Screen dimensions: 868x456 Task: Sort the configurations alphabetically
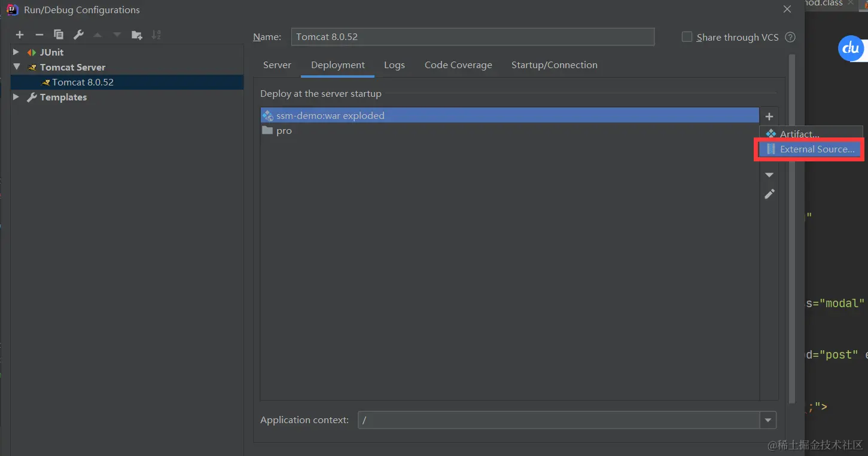coord(156,35)
